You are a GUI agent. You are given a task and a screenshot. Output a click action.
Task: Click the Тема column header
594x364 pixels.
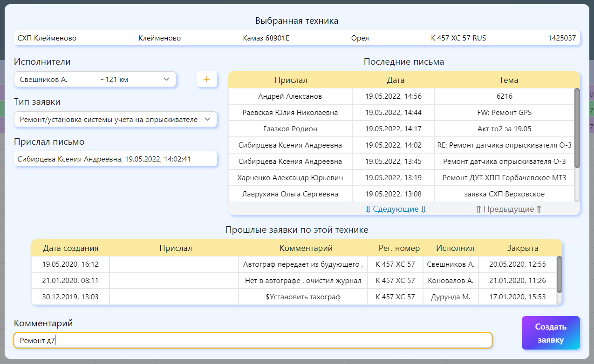point(508,80)
